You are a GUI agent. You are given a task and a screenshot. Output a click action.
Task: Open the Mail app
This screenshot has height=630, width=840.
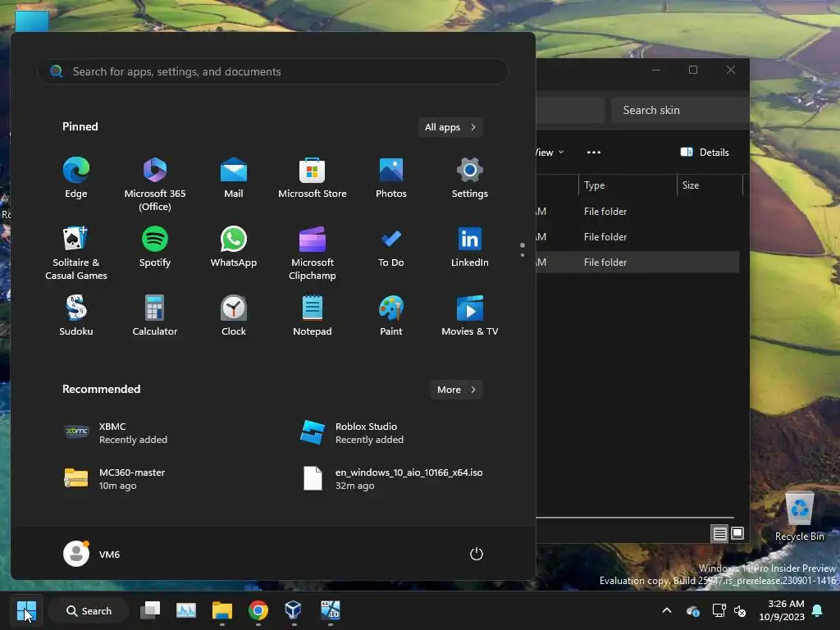point(234,178)
